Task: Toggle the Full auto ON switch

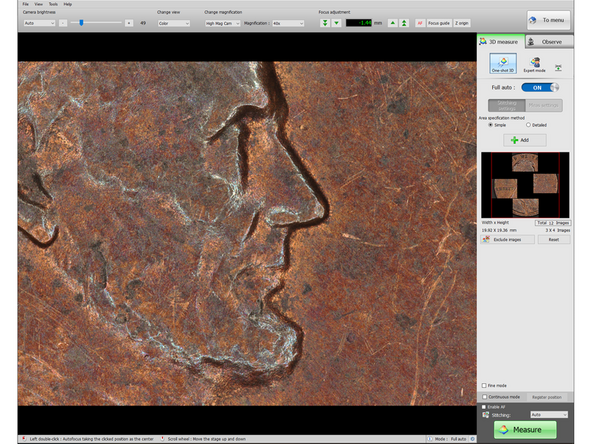Action: (x=540, y=88)
